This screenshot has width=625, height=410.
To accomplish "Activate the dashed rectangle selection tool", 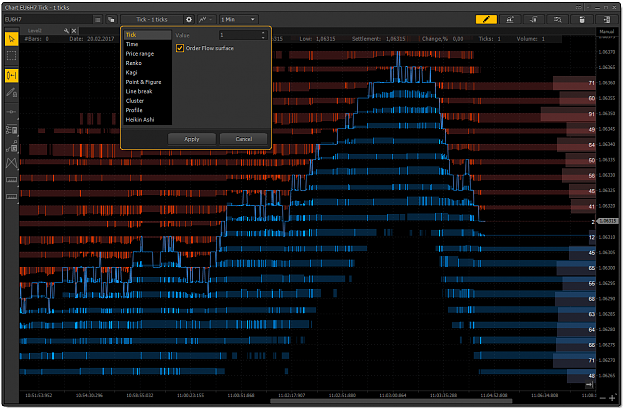I will point(12,56).
